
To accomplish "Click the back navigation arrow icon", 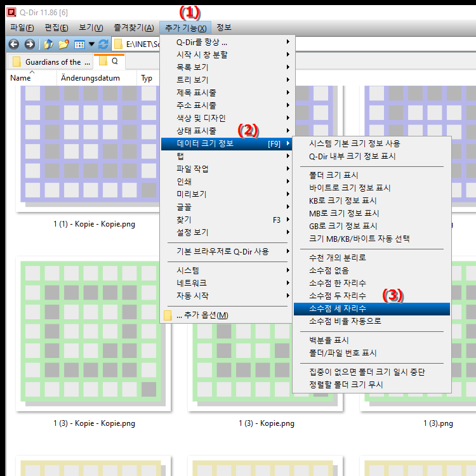I will pos(14,44).
